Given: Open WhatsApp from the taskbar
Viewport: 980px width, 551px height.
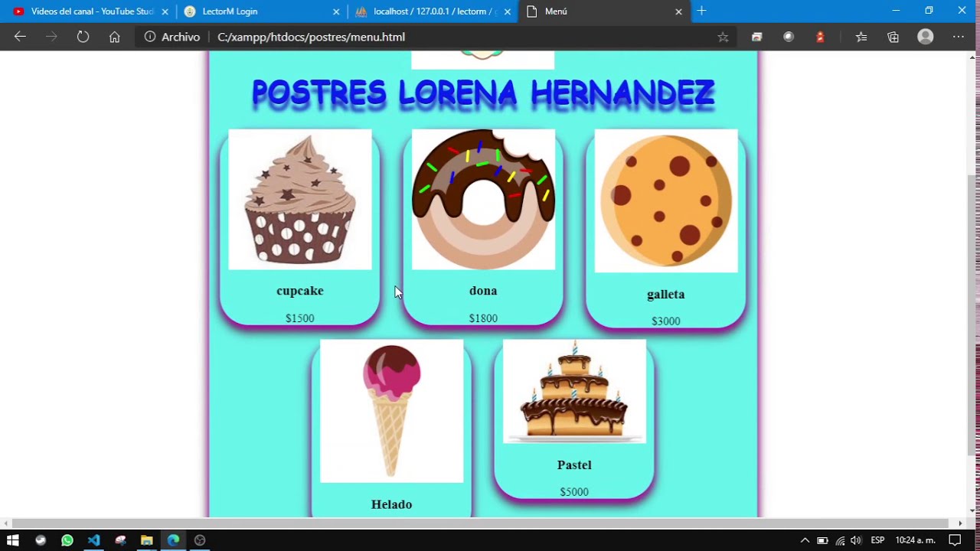Looking at the screenshot, I should (67, 540).
